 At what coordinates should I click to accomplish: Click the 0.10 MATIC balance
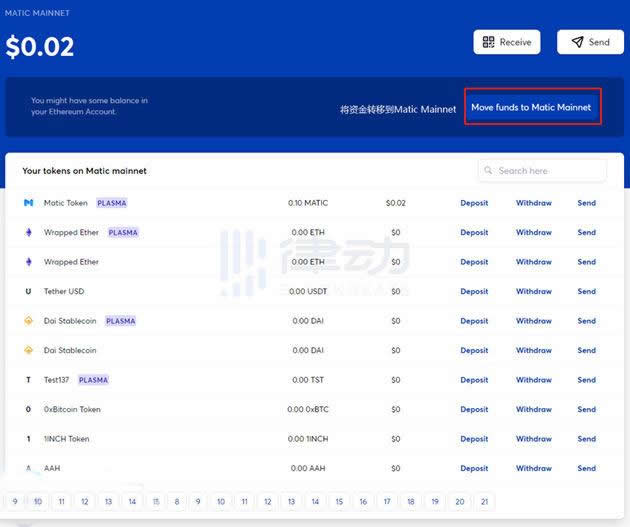pyautogui.click(x=308, y=203)
